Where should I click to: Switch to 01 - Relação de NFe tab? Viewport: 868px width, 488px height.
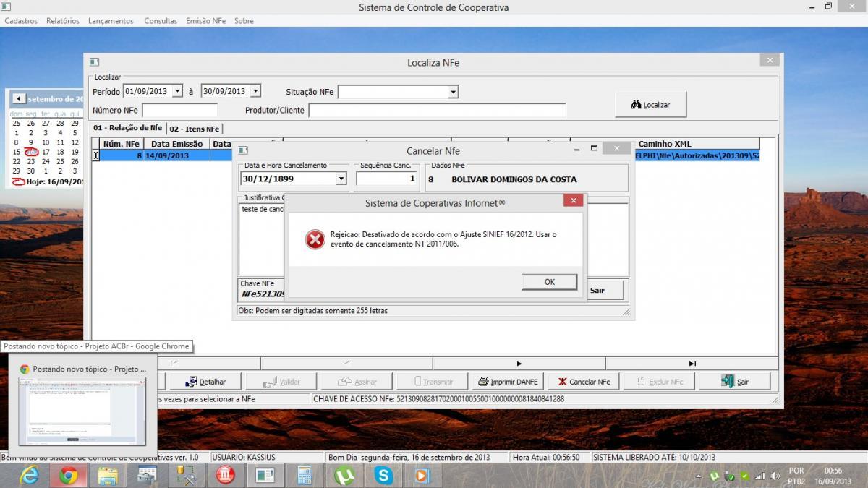click(128, 128)
